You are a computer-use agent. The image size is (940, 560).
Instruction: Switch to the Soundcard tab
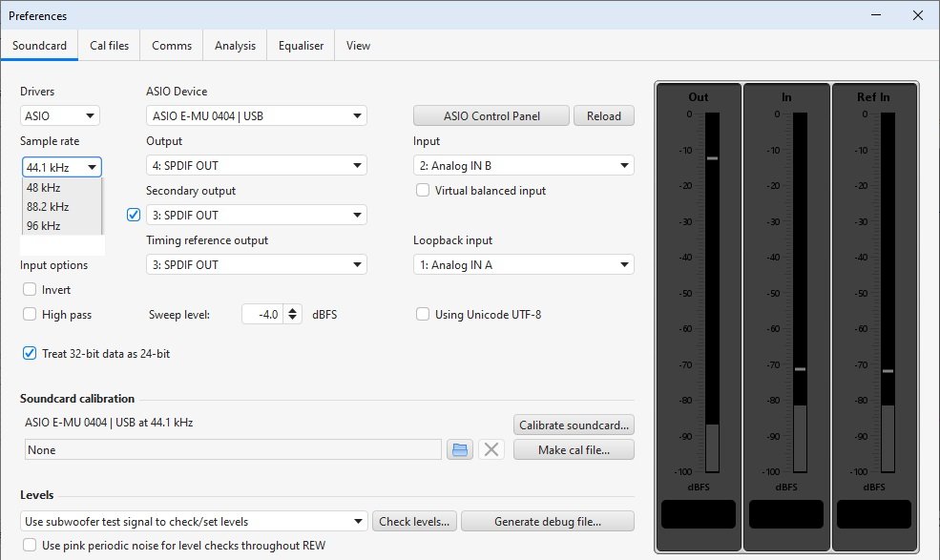(x=39, y=46)
